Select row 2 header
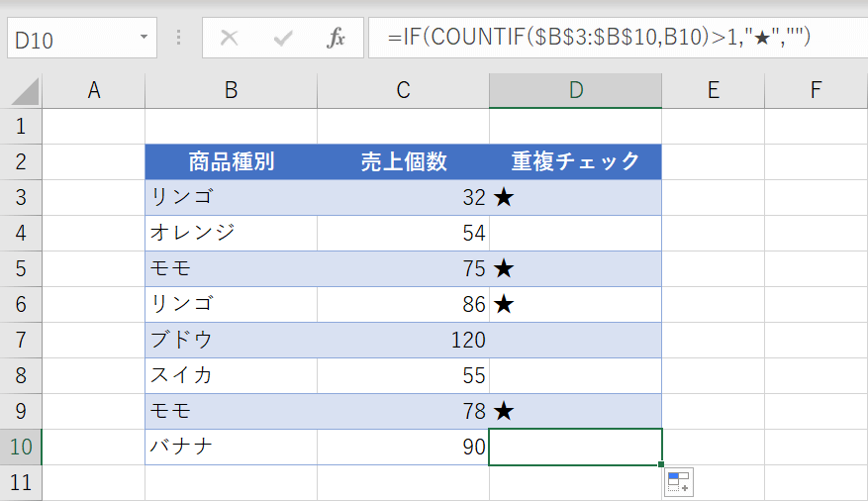 point(21,161)
